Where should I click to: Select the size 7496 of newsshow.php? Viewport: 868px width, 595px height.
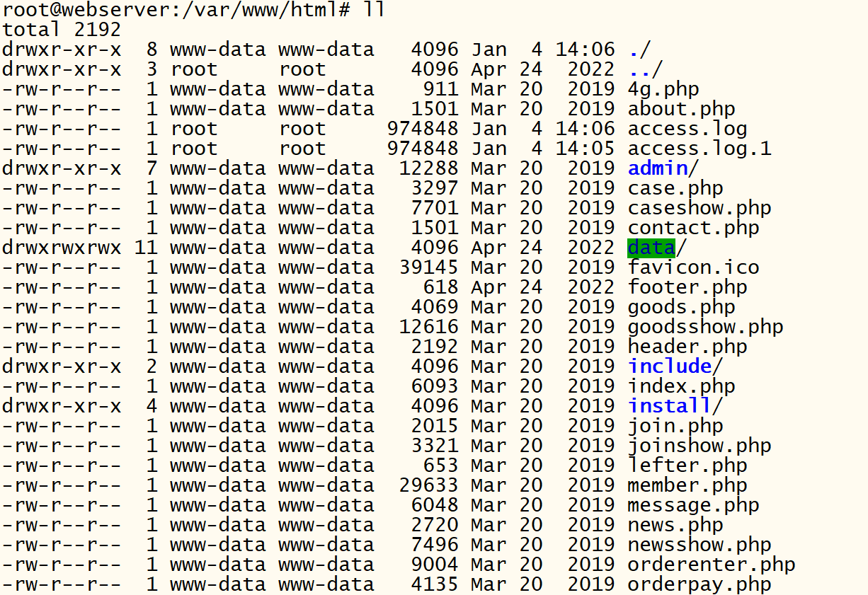tap(435, 545)
